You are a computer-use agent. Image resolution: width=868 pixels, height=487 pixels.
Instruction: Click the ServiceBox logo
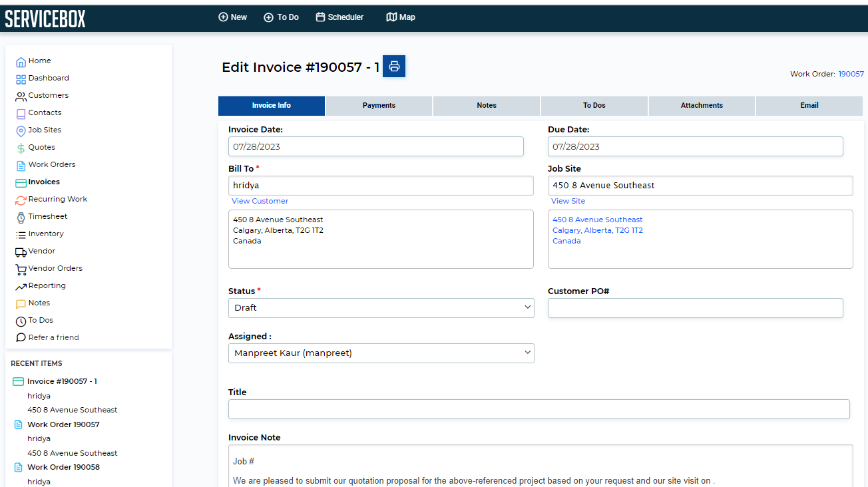point(45,18)
